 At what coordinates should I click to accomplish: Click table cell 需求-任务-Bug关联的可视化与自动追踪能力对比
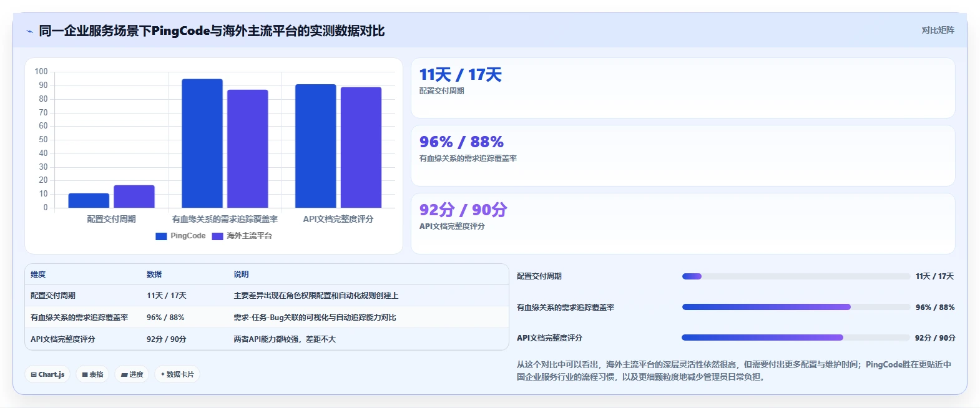[x=315, y=318]
